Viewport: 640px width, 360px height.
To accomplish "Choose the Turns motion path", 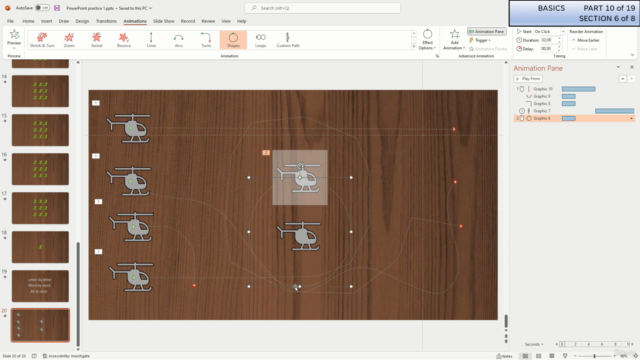I will click(x=206, y=40).
